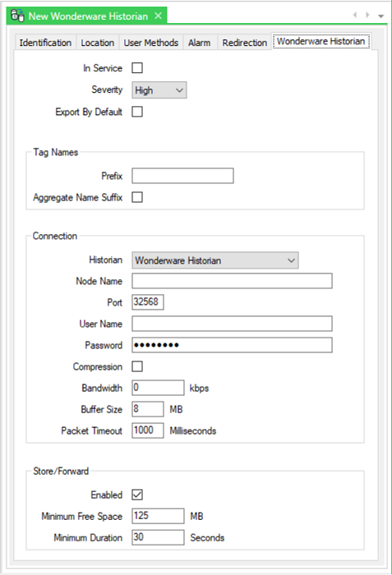Enable the In Service checkbox
Image resolution: width=392 pixels, height=575 pixels.
coord(137,68)
